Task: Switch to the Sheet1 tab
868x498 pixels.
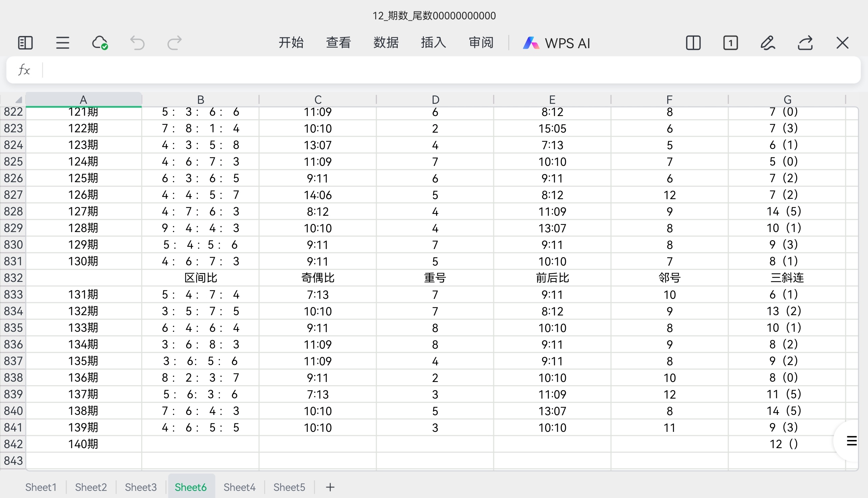Action: [x=41, y=487]
